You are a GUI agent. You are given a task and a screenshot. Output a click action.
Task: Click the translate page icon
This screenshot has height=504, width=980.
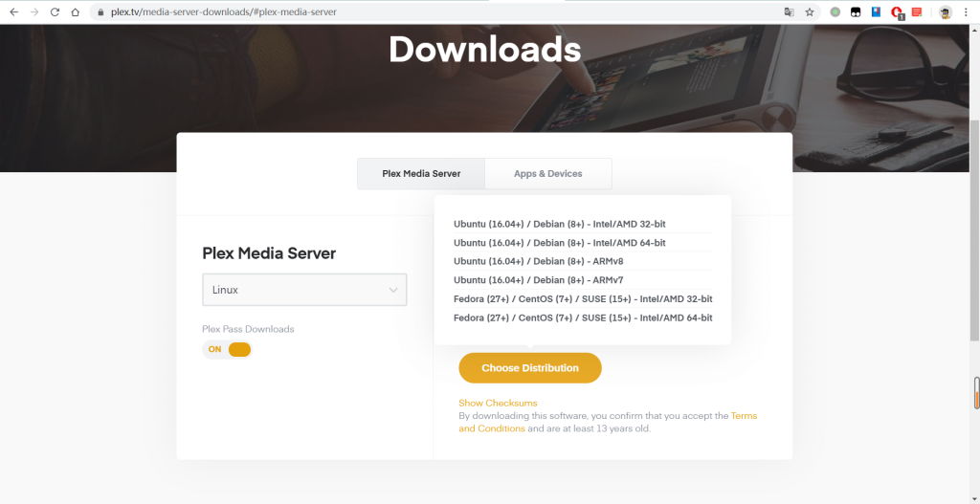point(790,11)
